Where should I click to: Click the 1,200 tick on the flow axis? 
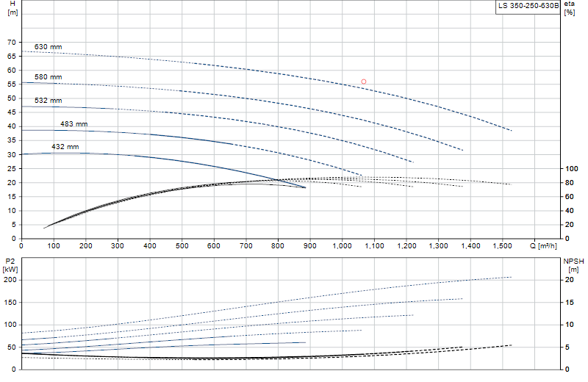(406, 246)
